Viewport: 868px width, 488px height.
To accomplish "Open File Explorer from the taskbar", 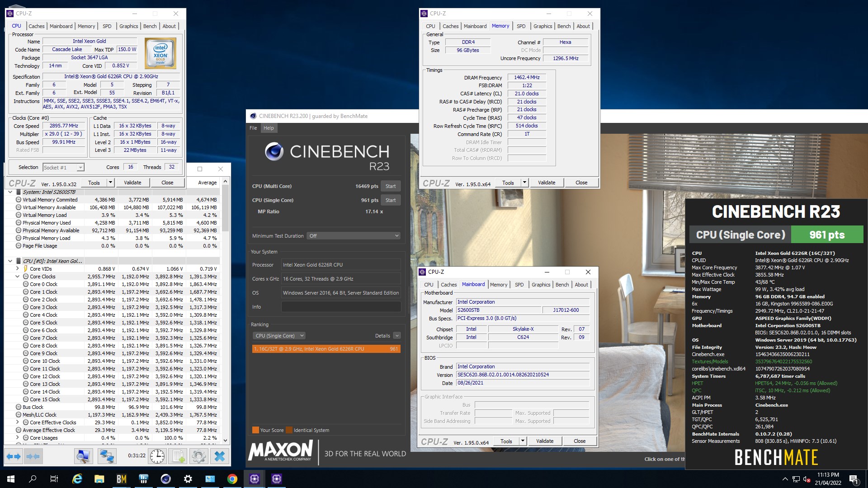I will point(99,479).
